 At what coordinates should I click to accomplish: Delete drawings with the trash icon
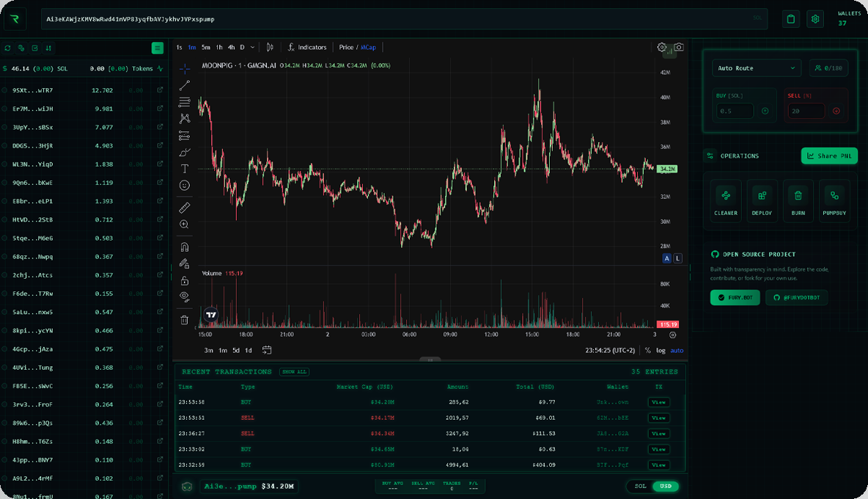pos(184,319)
